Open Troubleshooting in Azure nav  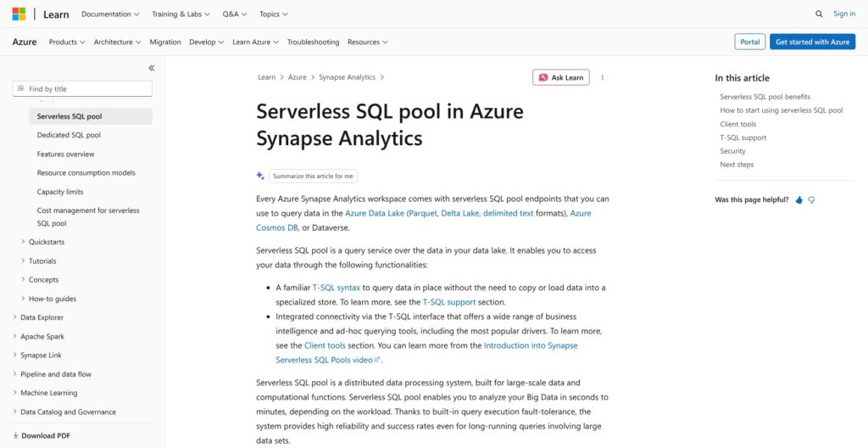(313, 42)
